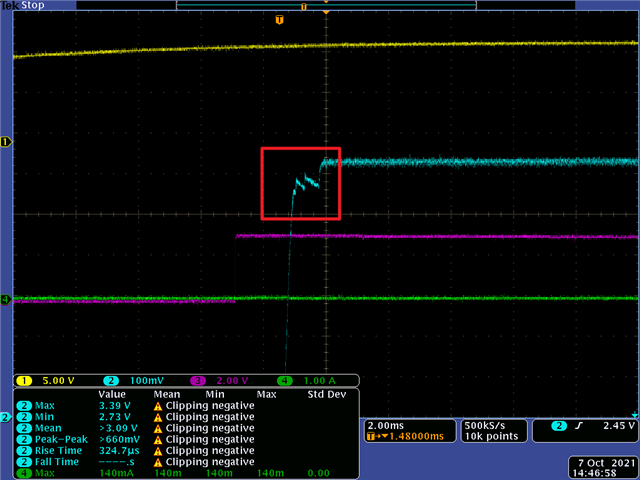Viewport: 640px width, 480px height.
Task: Click the channel 4 Max value 140mA
Action: point(116,473)
